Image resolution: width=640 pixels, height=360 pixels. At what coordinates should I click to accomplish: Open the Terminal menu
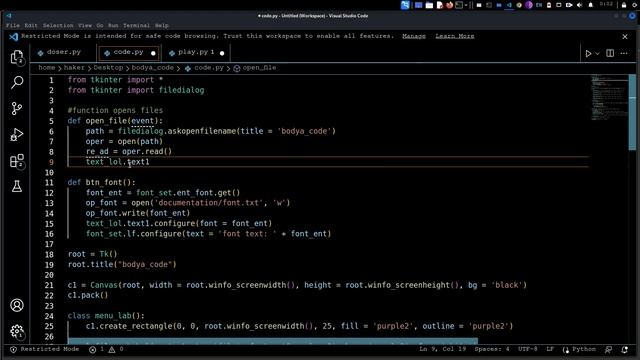click(x=136, y=25)
